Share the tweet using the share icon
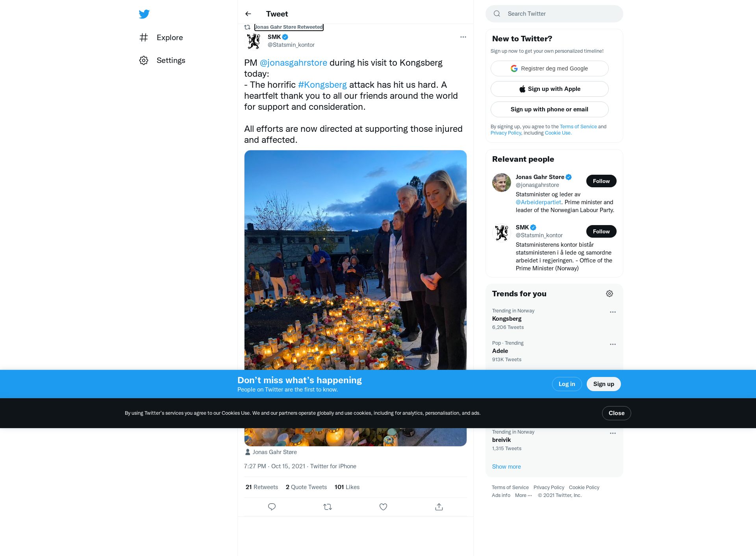 [x=439, y=507]
